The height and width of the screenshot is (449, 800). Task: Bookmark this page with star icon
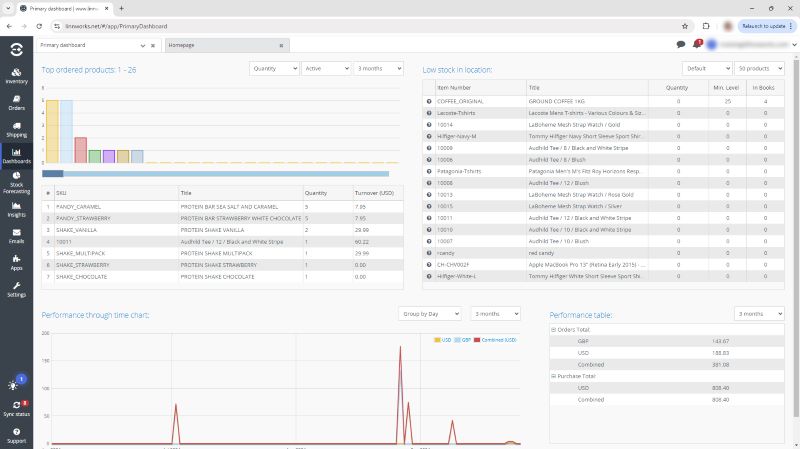tap(685, 26)
